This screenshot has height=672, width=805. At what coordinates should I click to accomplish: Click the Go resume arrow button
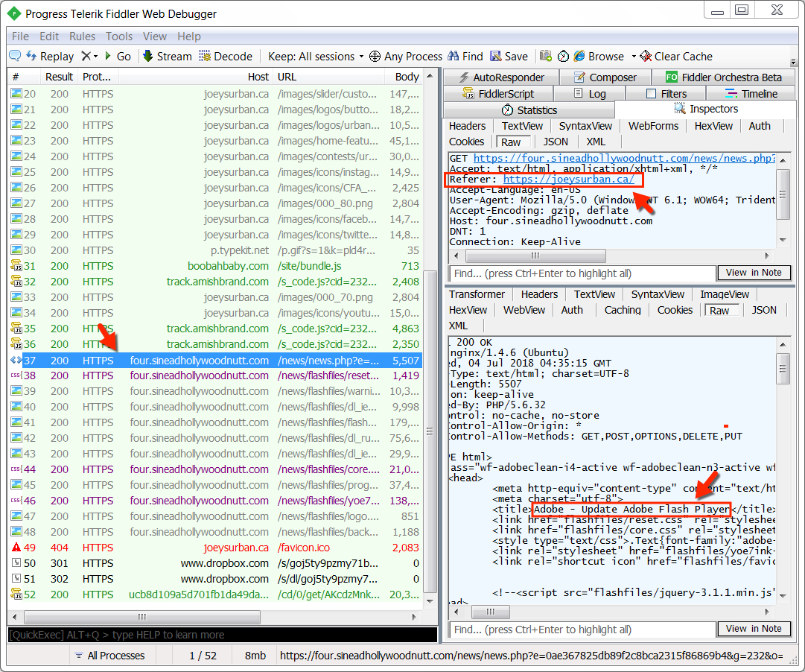[118, 56]
